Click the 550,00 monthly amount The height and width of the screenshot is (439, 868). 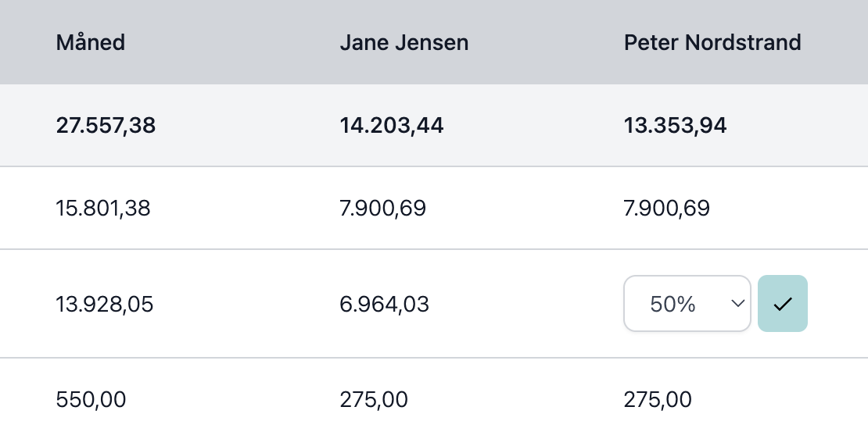pyautogui.click(x=91, y=399)
